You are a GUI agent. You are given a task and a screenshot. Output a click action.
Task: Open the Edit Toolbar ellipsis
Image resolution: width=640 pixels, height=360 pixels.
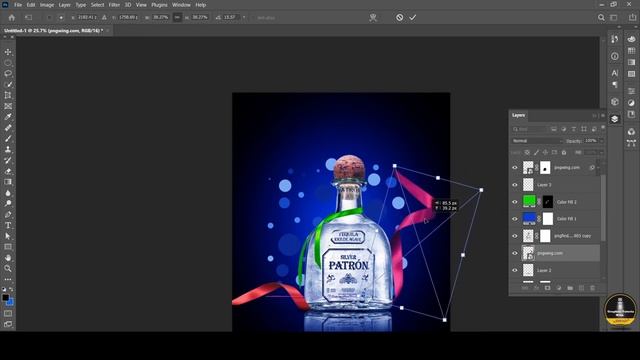pyautogui.click(x=8, y=280)
